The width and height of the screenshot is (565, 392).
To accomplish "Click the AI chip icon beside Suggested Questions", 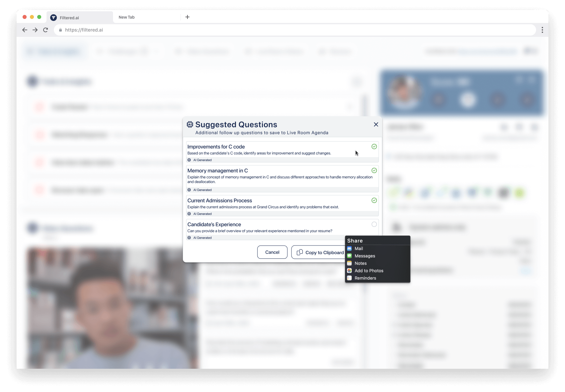I will pos(190,124).
